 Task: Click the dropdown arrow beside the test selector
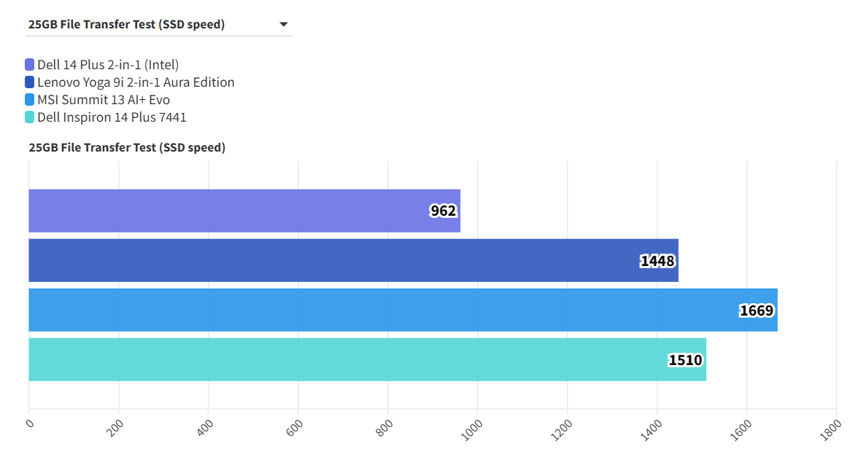point(284,25)
